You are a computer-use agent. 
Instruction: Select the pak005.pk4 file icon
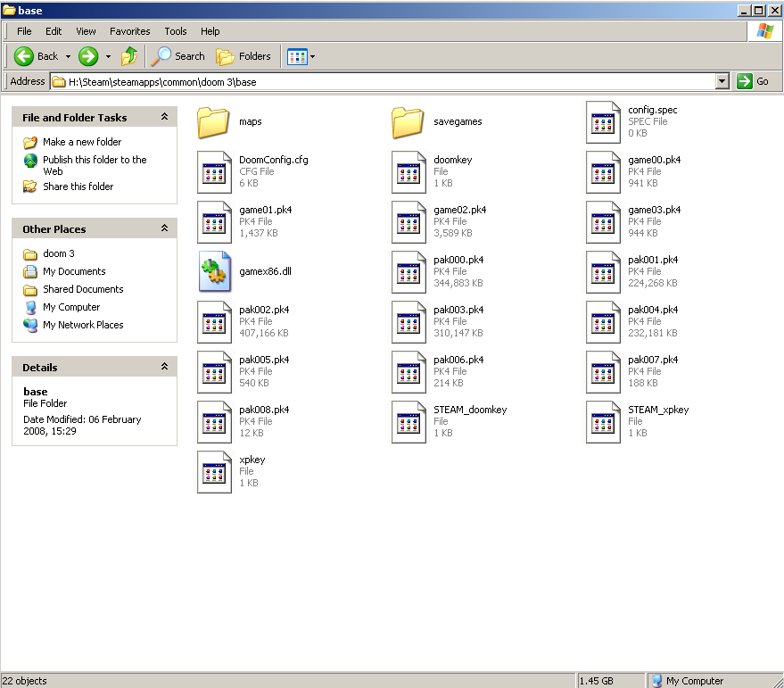click(214, 372)
